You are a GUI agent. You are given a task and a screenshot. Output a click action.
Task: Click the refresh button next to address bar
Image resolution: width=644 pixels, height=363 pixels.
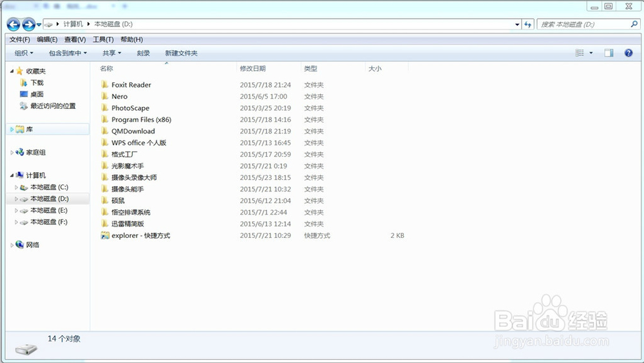(x=528, y=25)
